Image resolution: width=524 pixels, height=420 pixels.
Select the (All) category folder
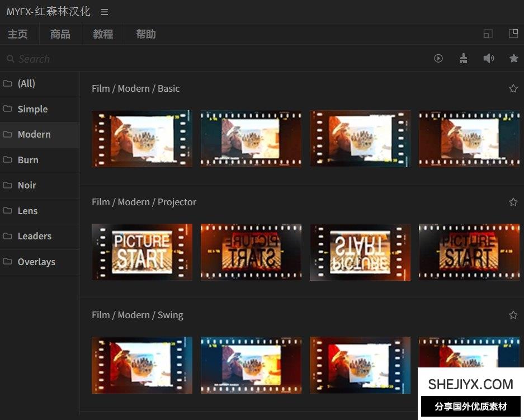[26, 83]
